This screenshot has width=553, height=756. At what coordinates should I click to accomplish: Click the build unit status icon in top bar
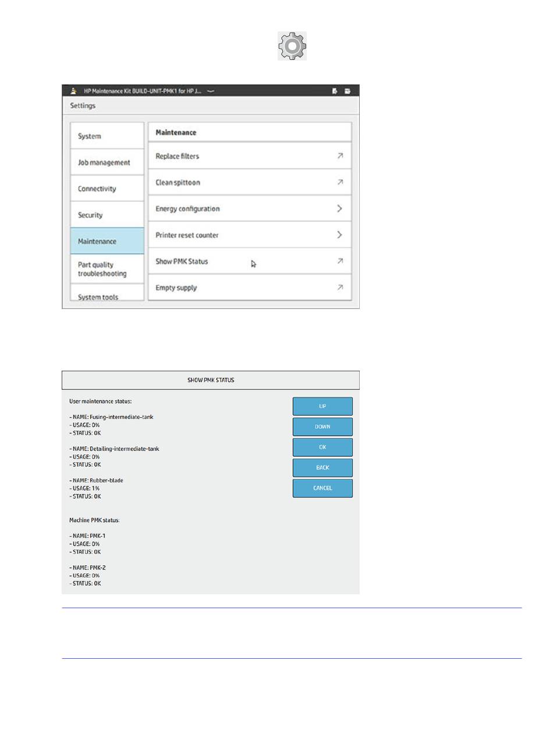(x=335, y=91)
